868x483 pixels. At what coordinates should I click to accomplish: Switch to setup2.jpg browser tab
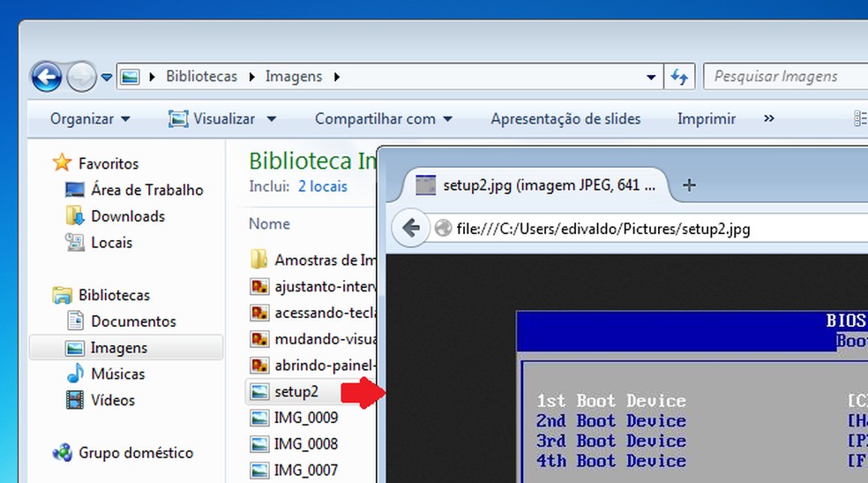tap(535, 185)
